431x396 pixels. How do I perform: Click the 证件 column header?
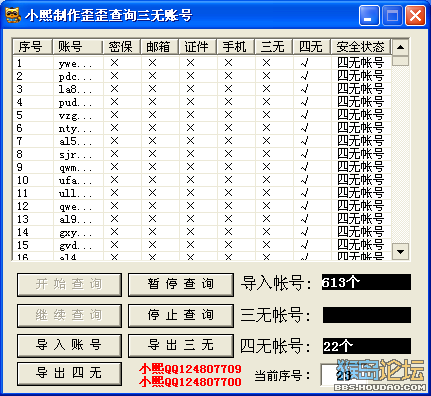pyautogui.click(x=198, y=47)
